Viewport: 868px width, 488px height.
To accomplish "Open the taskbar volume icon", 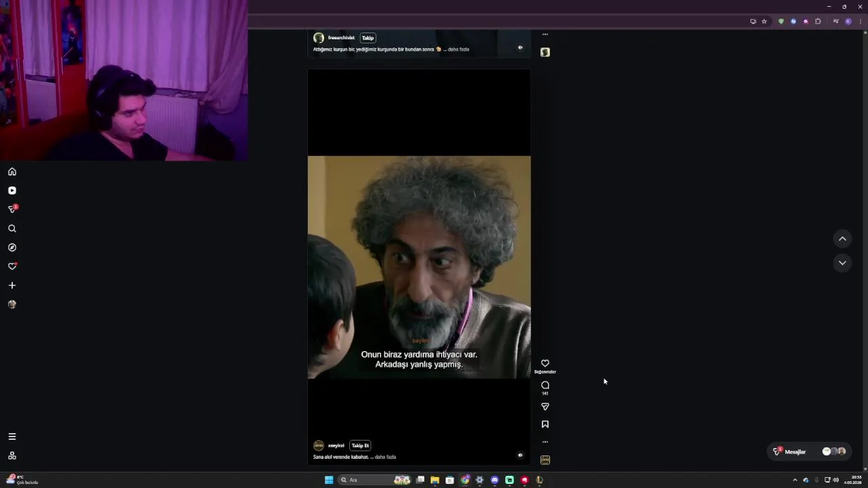I will point(835,480).
